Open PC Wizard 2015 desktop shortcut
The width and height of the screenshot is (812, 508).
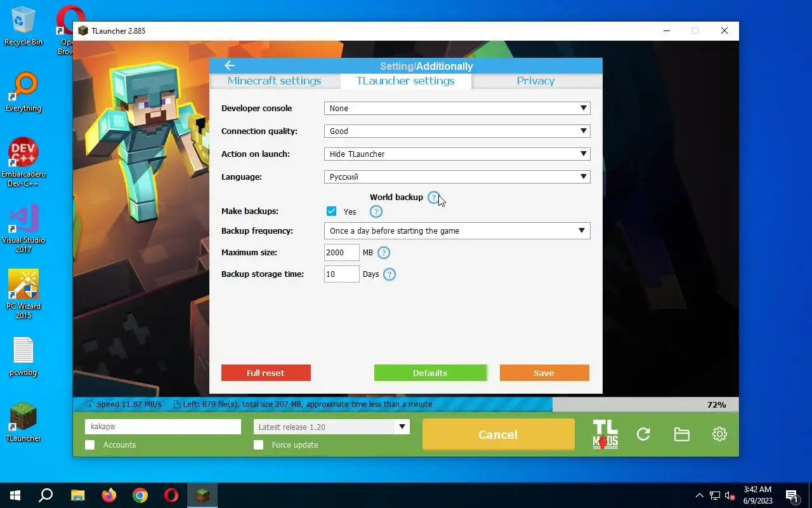pos(23,295)
